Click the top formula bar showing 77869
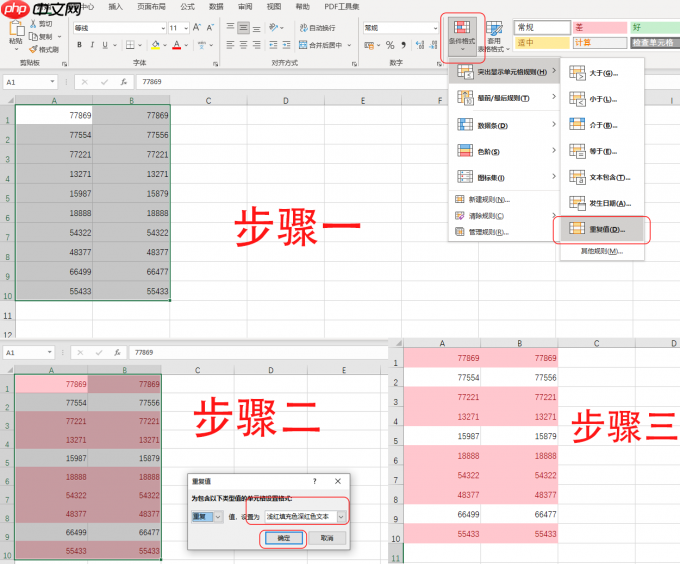 coord(291,82)
